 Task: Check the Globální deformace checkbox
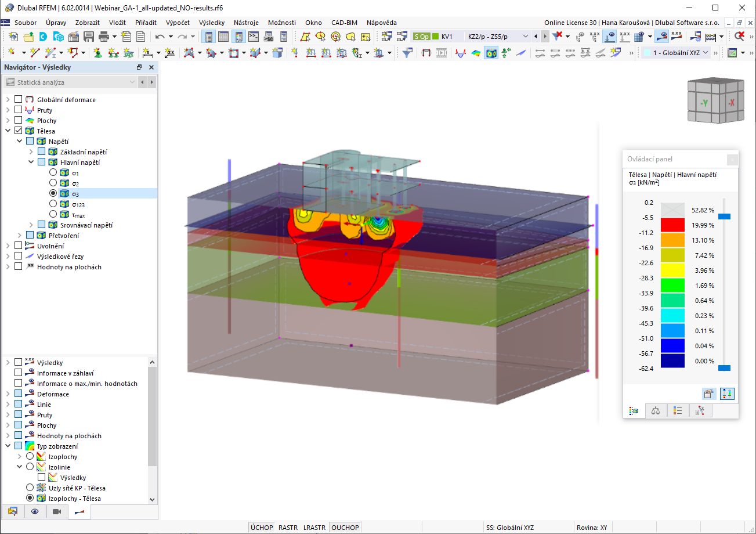click(x=19, y=100)
